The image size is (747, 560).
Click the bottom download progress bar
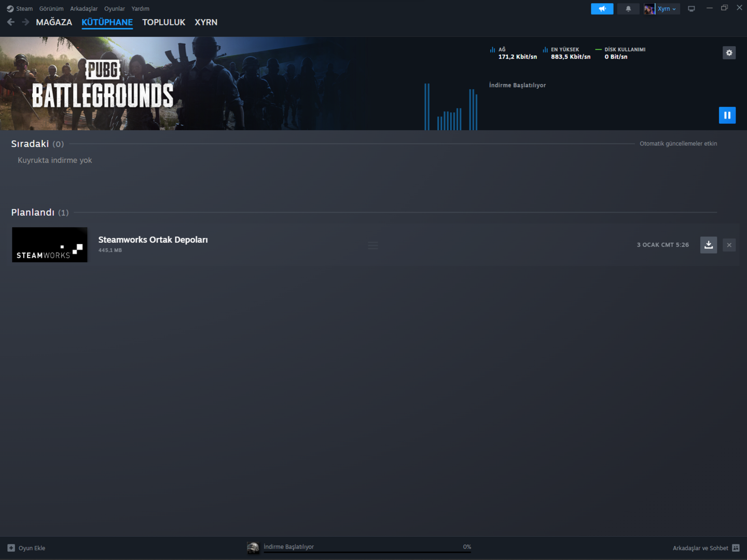(367, 552)
